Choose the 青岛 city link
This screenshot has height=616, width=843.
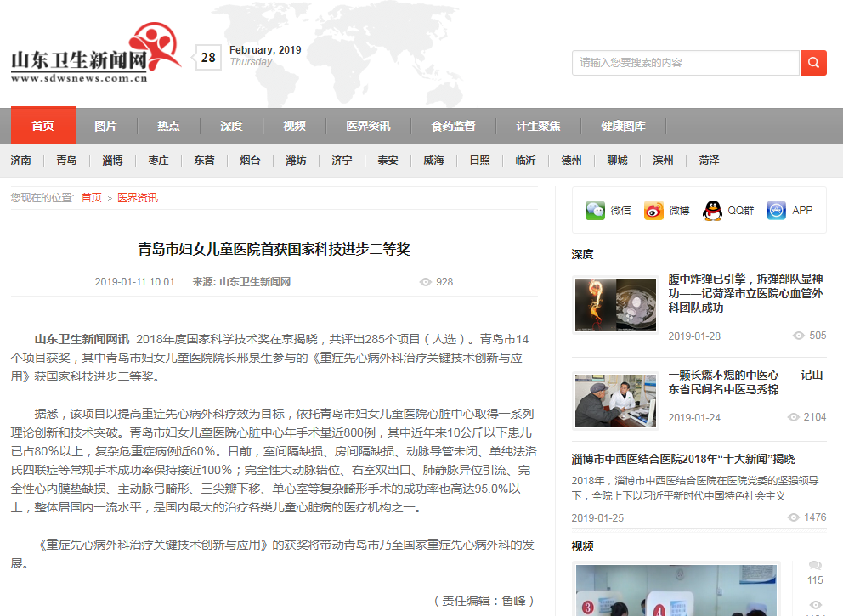(x=66, y=161)
